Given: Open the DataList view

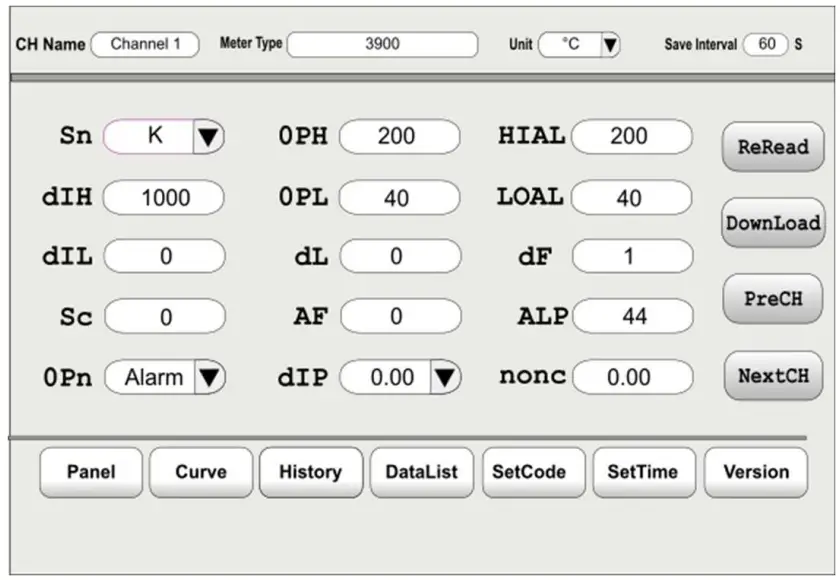Looking at the screenshot, I should point(422,471).
